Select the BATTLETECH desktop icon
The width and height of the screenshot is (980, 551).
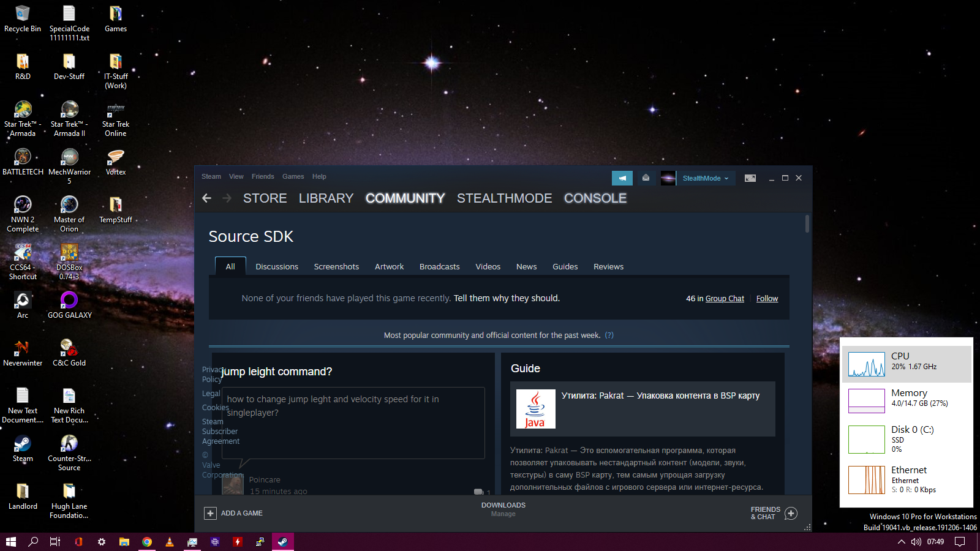pos(23,162)
